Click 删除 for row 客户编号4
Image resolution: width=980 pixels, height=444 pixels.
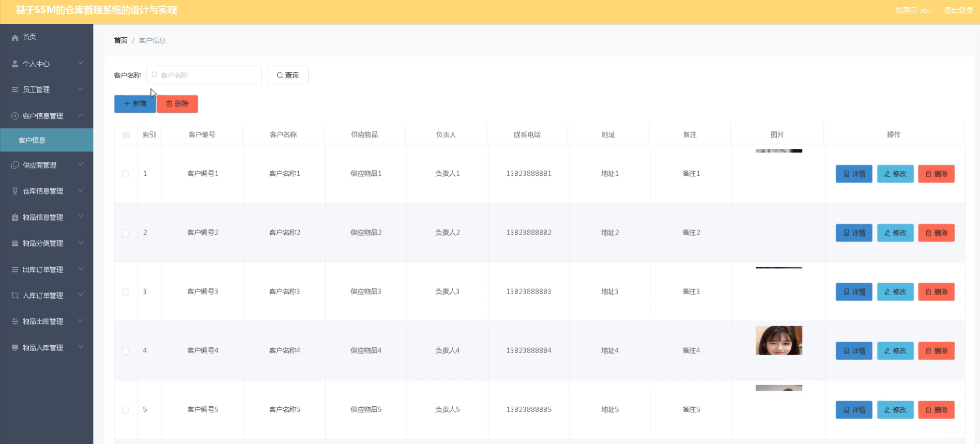pyautogui.click(x=936, y=351)
